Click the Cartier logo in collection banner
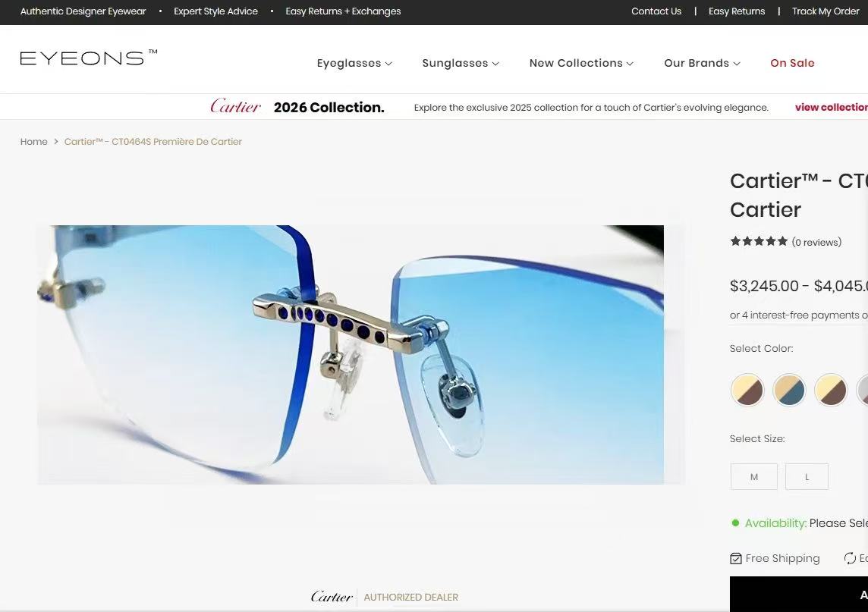This screenshot has width=868, height=612. pyautogui.click(x=235, y=106)
